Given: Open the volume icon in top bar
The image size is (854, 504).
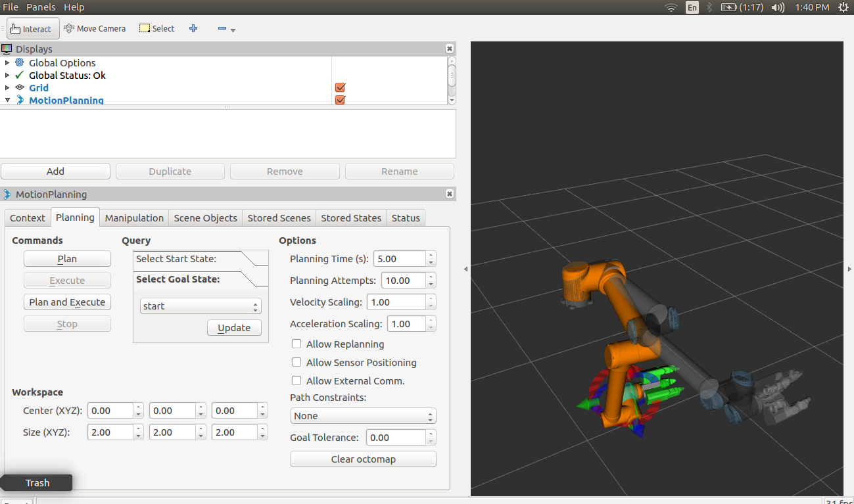Looking at the screenshot, I should (x=778, y=7).
